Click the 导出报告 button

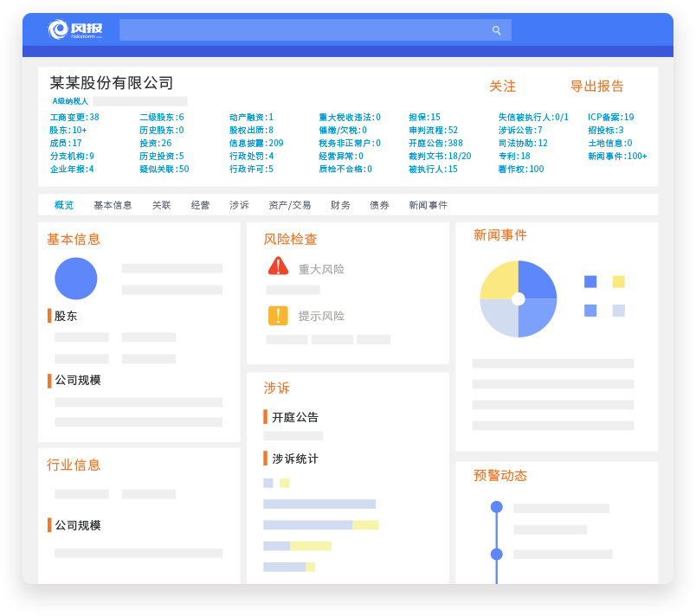point(596,87)
